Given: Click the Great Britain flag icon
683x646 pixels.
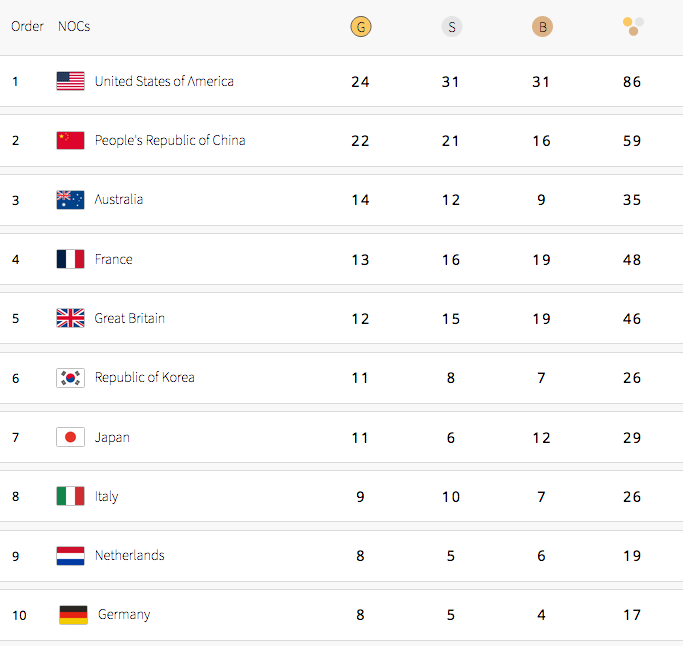Looking at the screenshot, I should (x=70, y=318).
